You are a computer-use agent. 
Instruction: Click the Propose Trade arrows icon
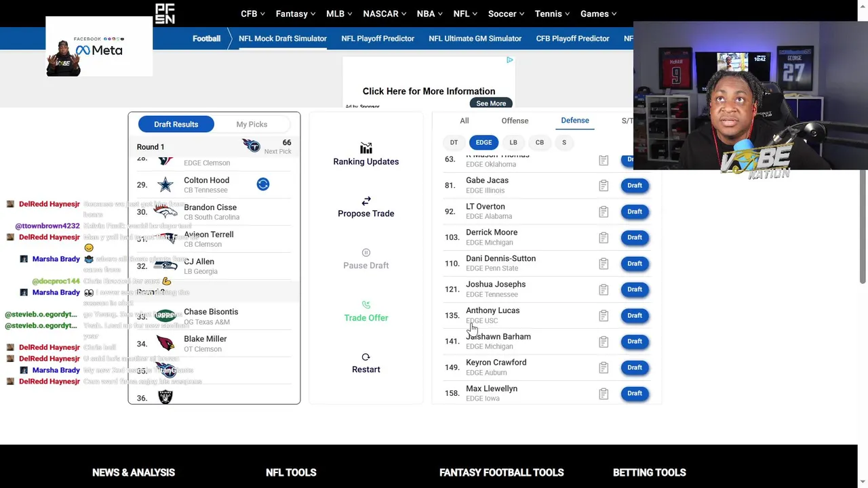point(366,201)
